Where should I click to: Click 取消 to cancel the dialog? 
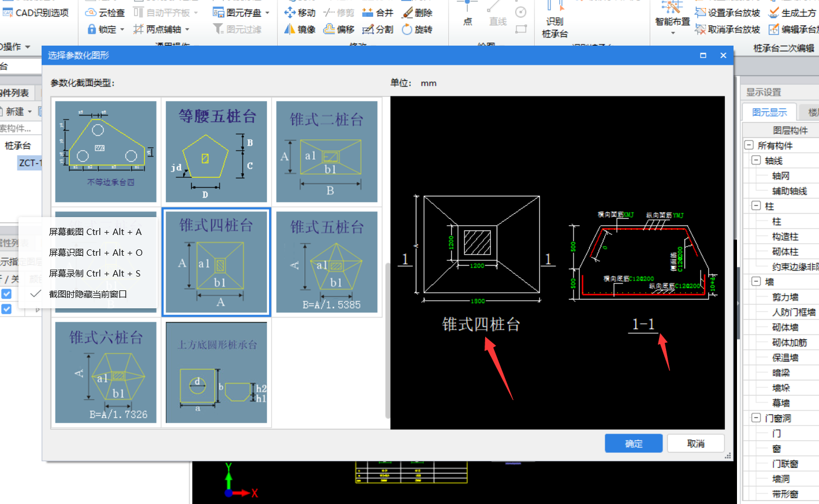(696, 443)
